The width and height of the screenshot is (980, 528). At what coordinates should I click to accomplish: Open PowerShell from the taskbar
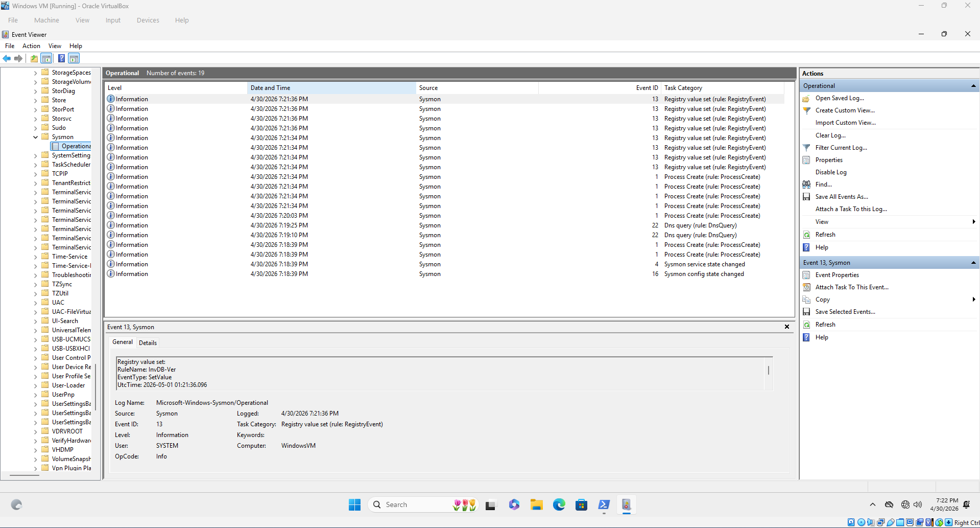pyautogui.click(x=604, y=505)
